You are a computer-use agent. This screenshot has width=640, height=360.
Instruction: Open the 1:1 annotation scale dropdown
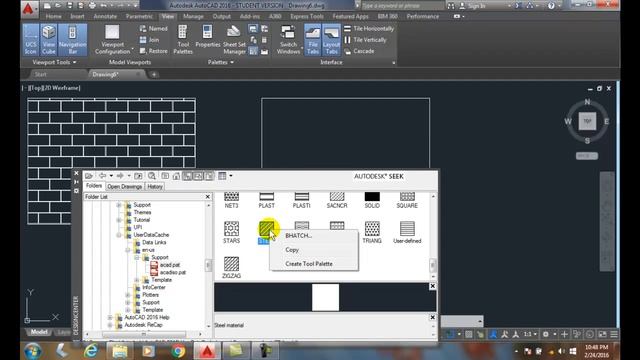[529, 334]
